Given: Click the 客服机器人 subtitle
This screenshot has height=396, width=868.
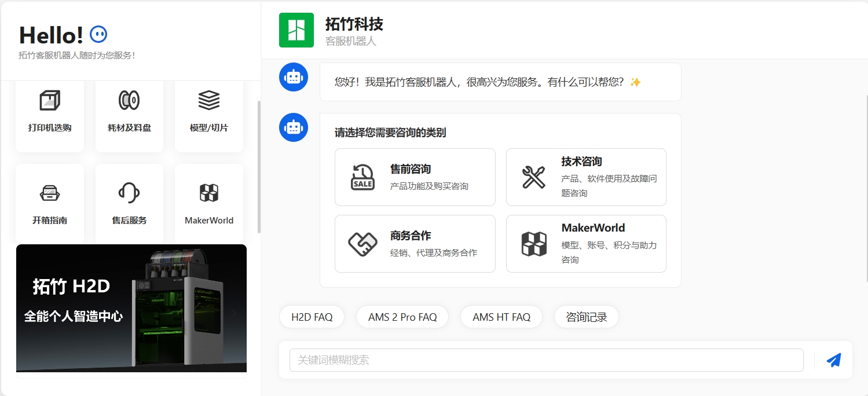Looking at the screenshot, I should [x=350, y=41].
